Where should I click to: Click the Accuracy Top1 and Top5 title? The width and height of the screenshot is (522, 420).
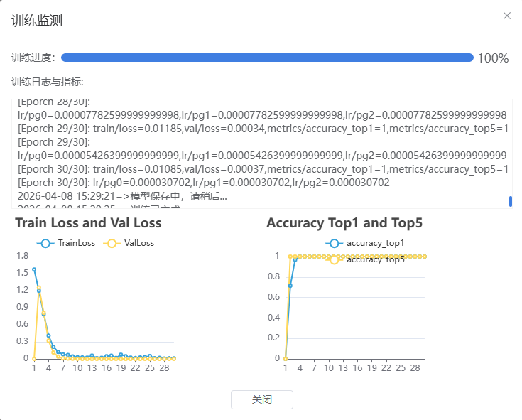click(x=344, y=223)
